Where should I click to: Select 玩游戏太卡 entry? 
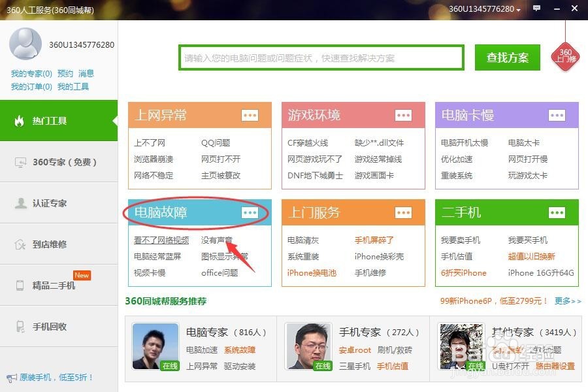[528, 176]
